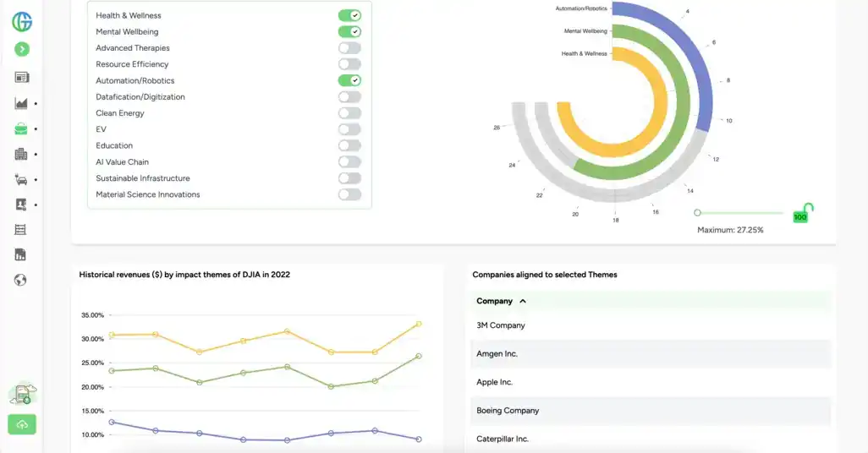The width and height of the screenshot is (868, 453).
Task: Open the newspaper icon in sidebar
Action: pos(22,78)
